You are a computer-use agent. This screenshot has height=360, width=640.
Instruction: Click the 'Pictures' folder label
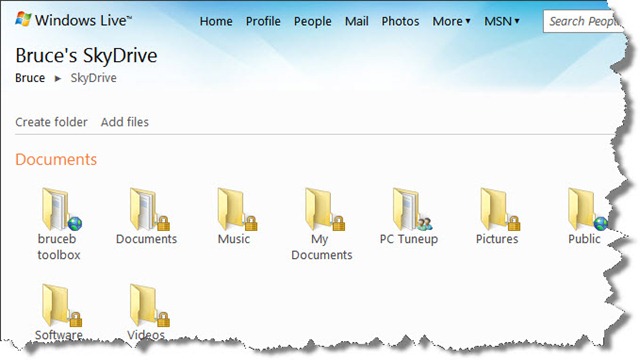(497, 239)
